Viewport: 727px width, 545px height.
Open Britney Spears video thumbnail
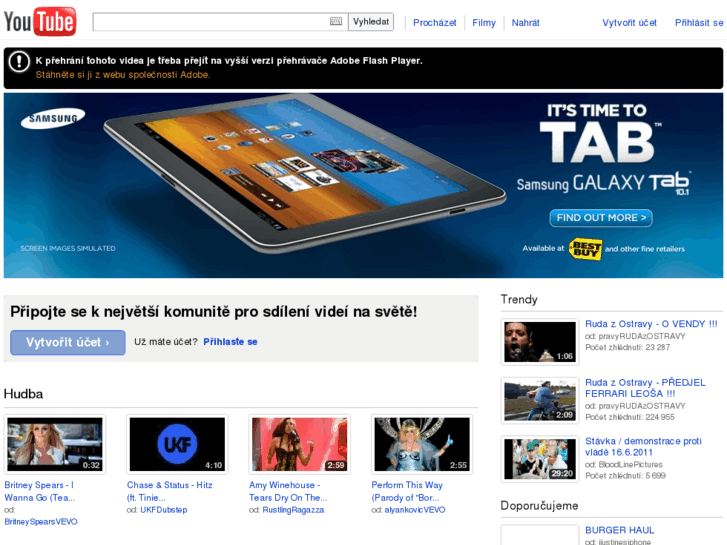pos(55,444)
